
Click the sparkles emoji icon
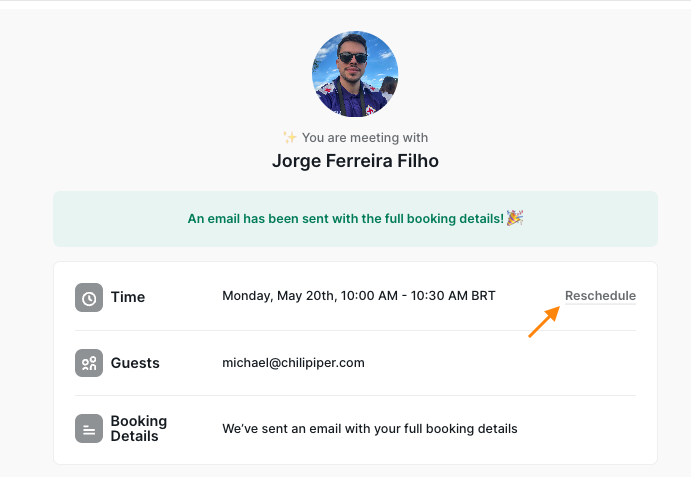pyautogui.click(x=290, y=137)
